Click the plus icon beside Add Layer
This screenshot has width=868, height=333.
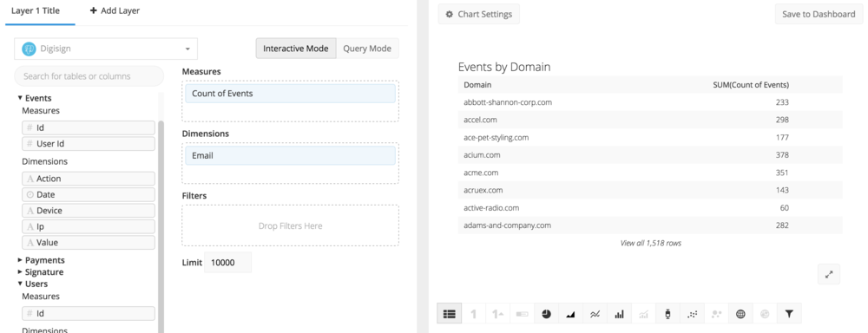coord(94,10)
